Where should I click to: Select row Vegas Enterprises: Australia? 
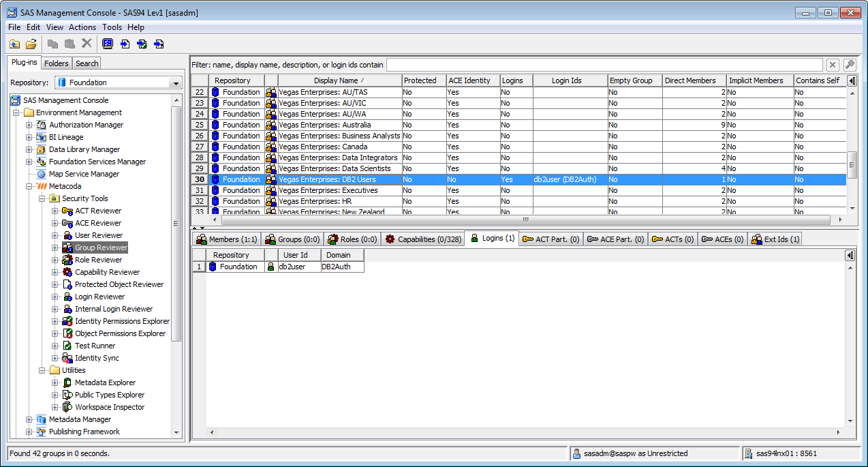click(x=518, y=125)
